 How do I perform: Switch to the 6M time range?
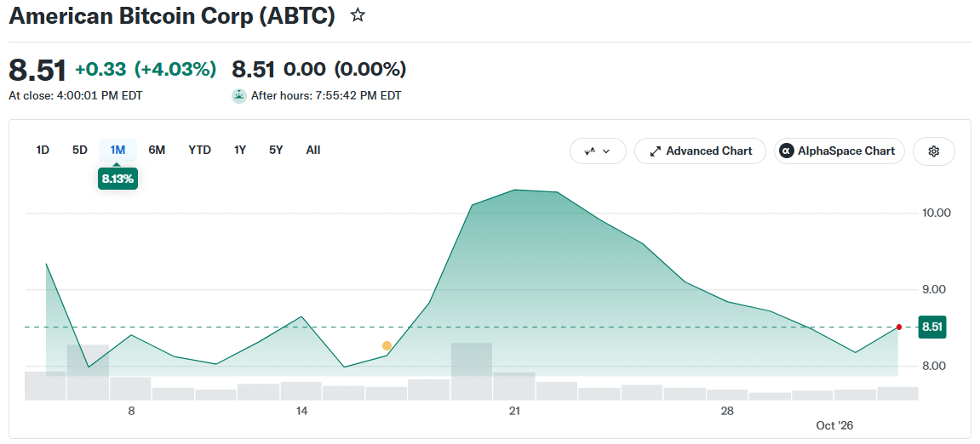click(157, 150)
